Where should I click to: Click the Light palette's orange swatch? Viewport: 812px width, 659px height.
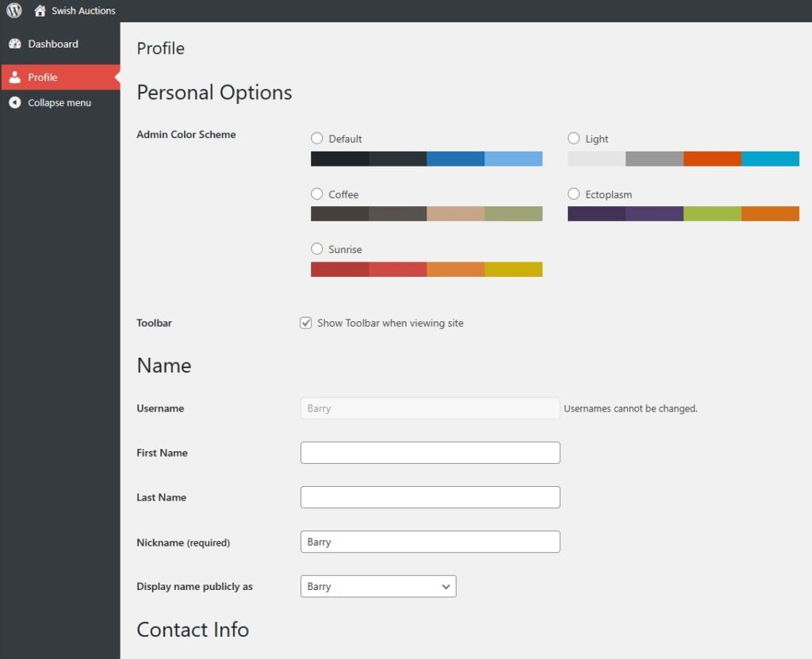click(x=712, y=159)
